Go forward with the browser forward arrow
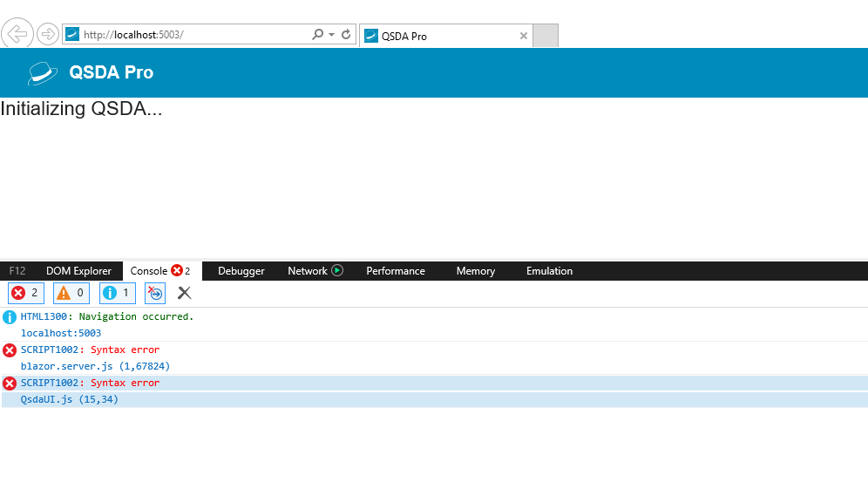 48,34
